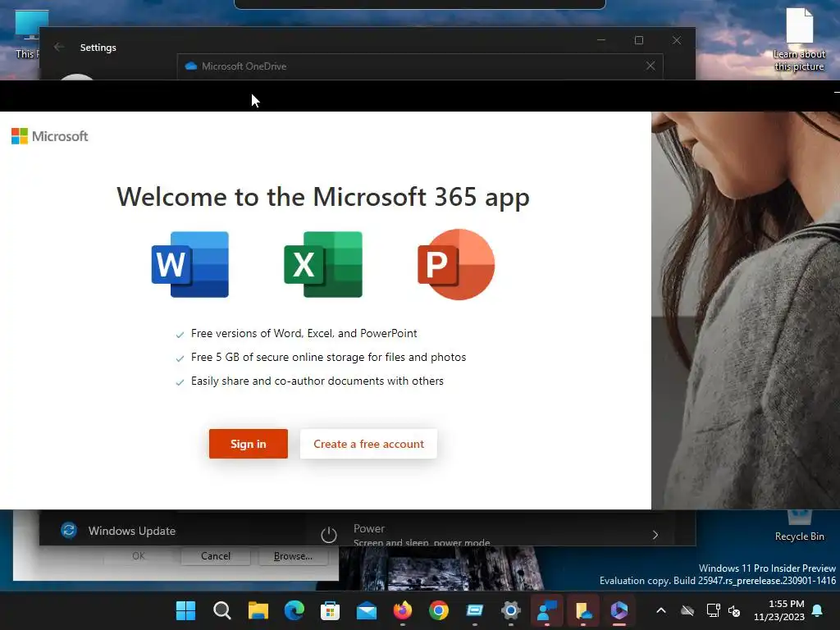Click the disabled OK button in dialog
840x630 pixels.
coord(138,556)
